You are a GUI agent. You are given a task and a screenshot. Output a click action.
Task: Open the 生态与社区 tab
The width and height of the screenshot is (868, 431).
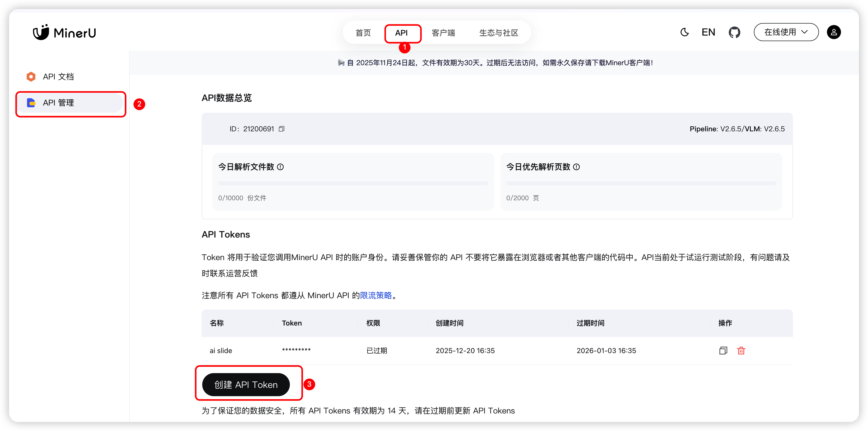498,33
